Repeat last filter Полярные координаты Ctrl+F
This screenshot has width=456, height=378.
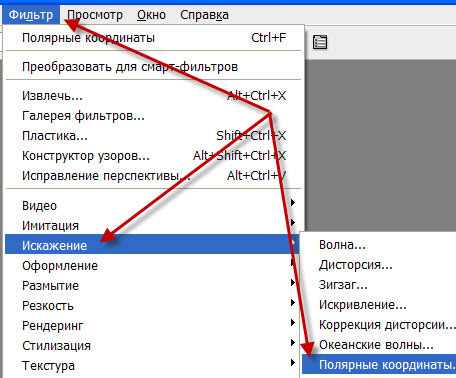154,38
